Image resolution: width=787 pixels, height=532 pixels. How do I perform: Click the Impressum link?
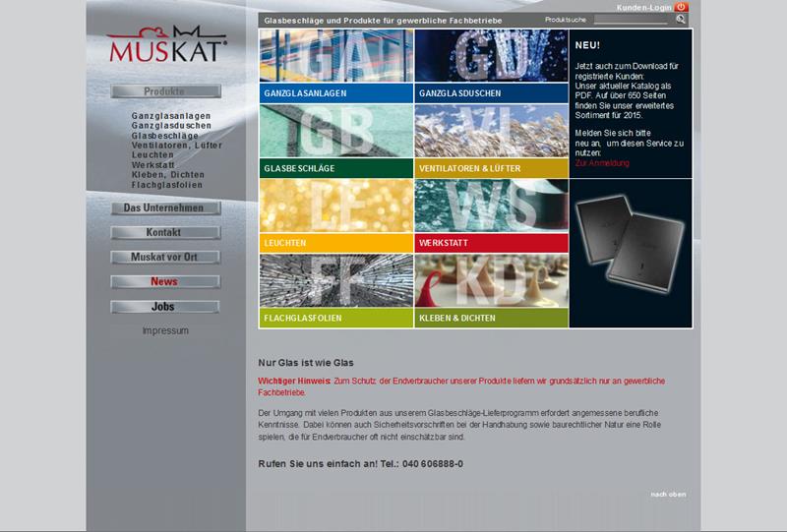pos(165,331)
